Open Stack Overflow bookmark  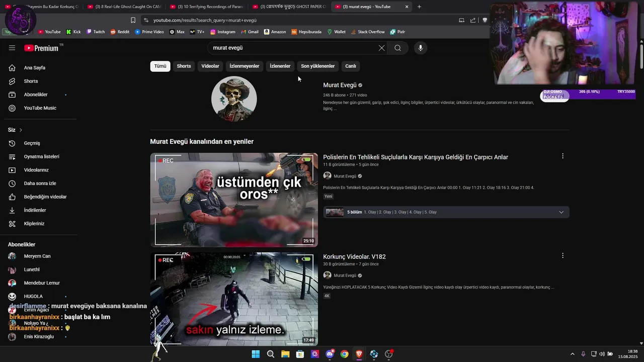pyautogui.click(x=367, y=32)
